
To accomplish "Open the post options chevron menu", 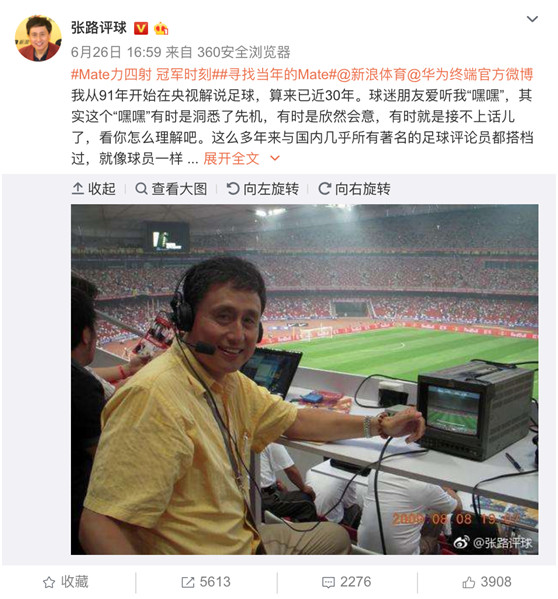I will (x=532, y=19).
